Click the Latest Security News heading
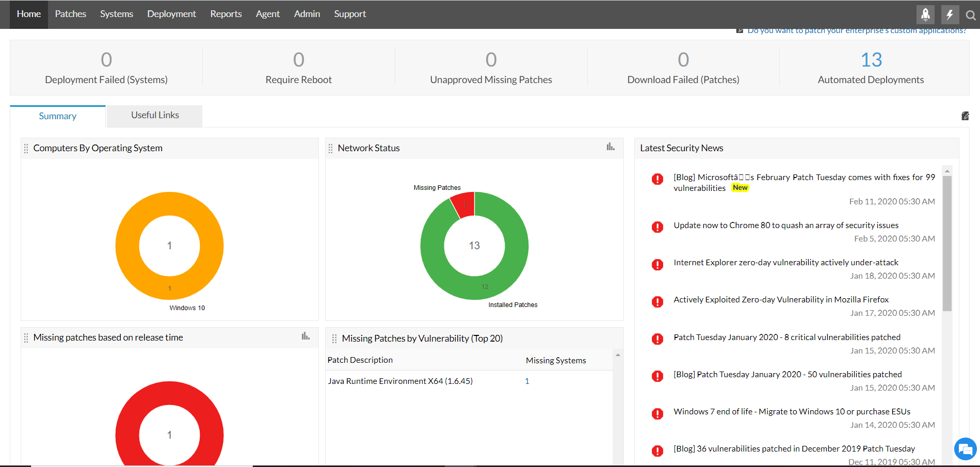The width and height of the screenshot is (980, 467). click(x=682, y=148)
